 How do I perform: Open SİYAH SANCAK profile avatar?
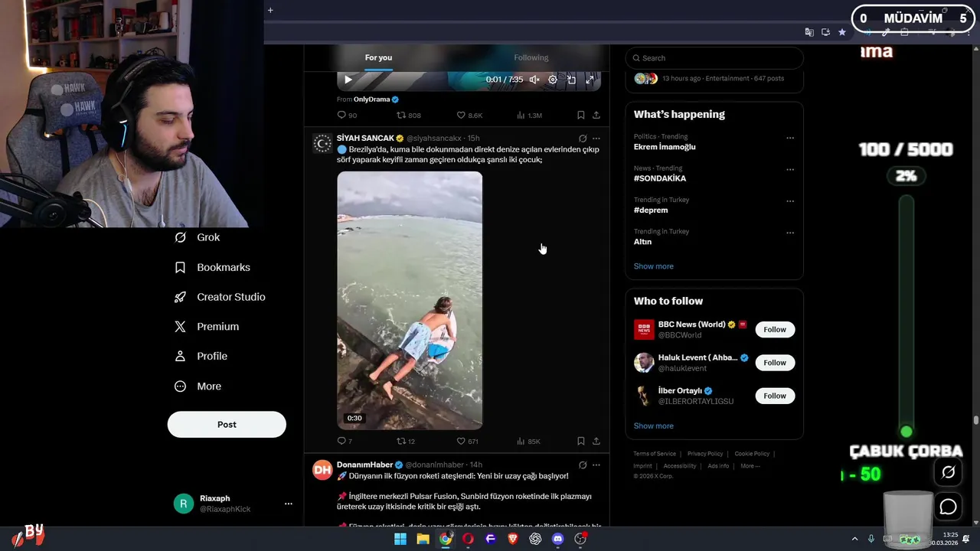pyautogui.click(x=322, y=143)
